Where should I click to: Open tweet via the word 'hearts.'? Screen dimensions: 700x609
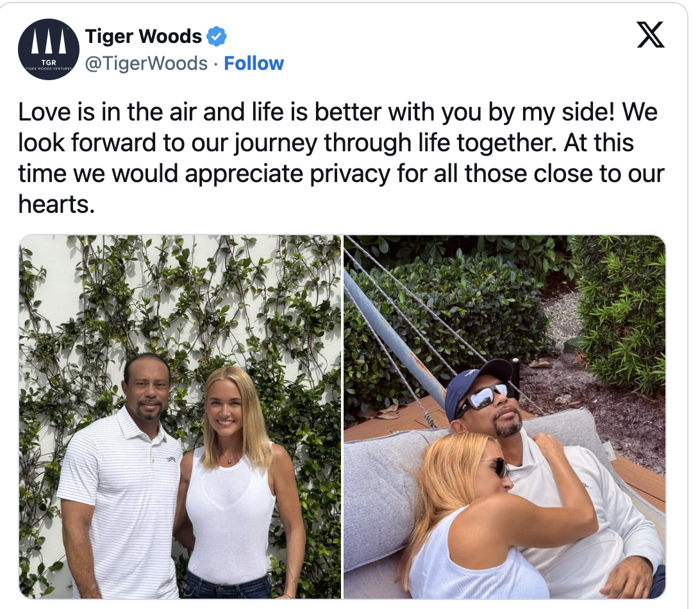click(56, 204)
